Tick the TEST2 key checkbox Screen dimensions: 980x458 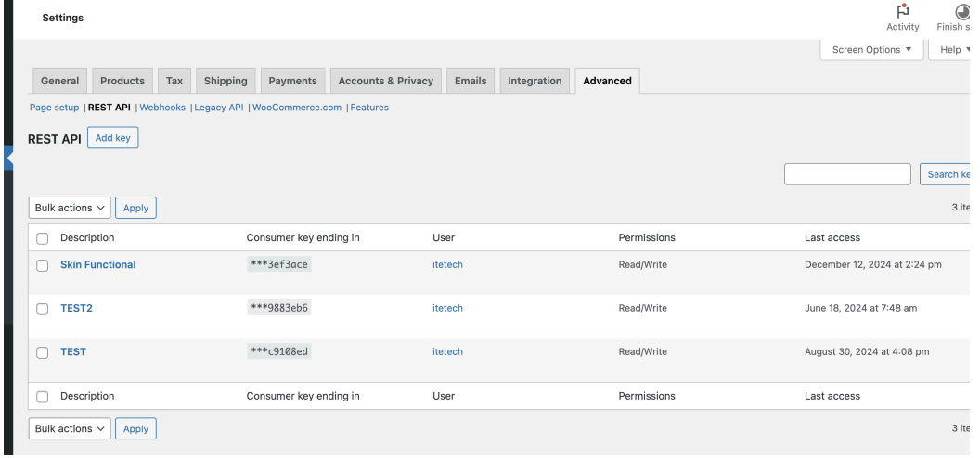43,309
